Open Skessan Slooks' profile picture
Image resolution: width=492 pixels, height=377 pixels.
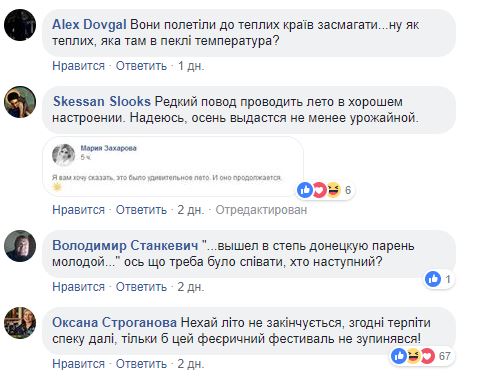(20, 102)
